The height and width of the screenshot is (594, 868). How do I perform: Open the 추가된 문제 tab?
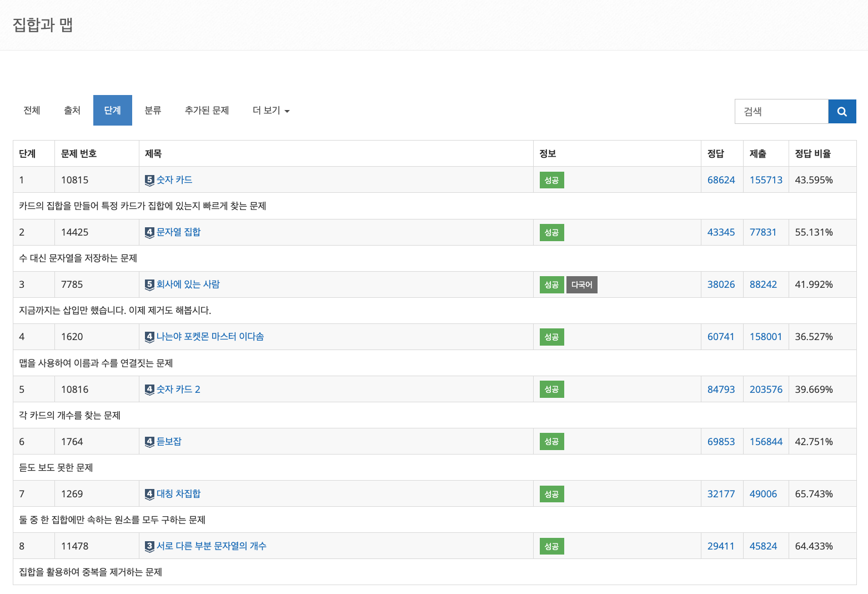(x=207, y=110)
